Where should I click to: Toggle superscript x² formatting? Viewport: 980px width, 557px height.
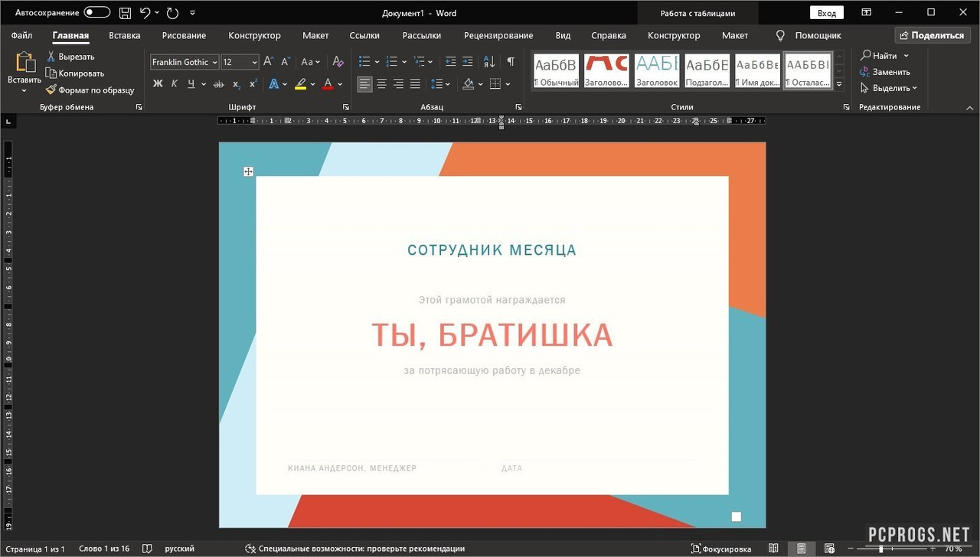coord(253,84)
